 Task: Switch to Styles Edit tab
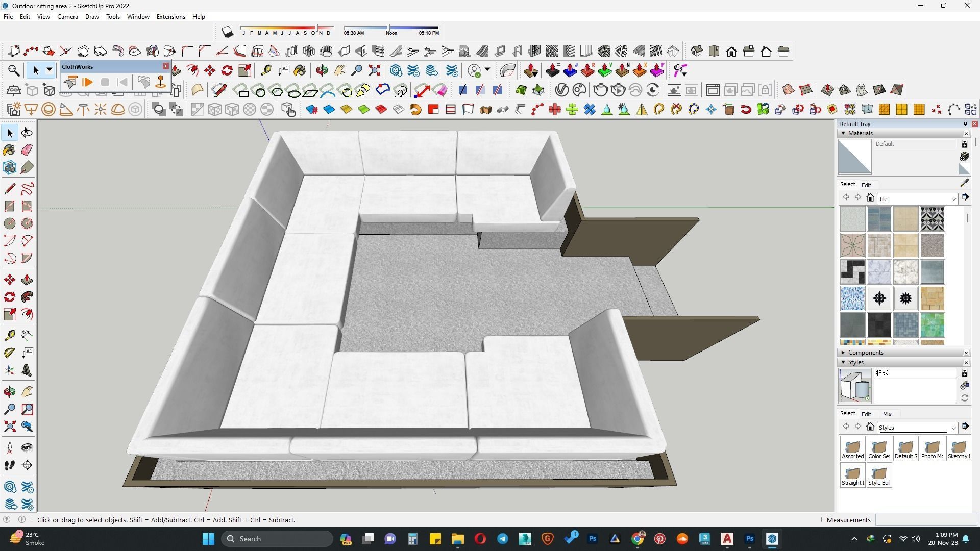coord(866,414)
